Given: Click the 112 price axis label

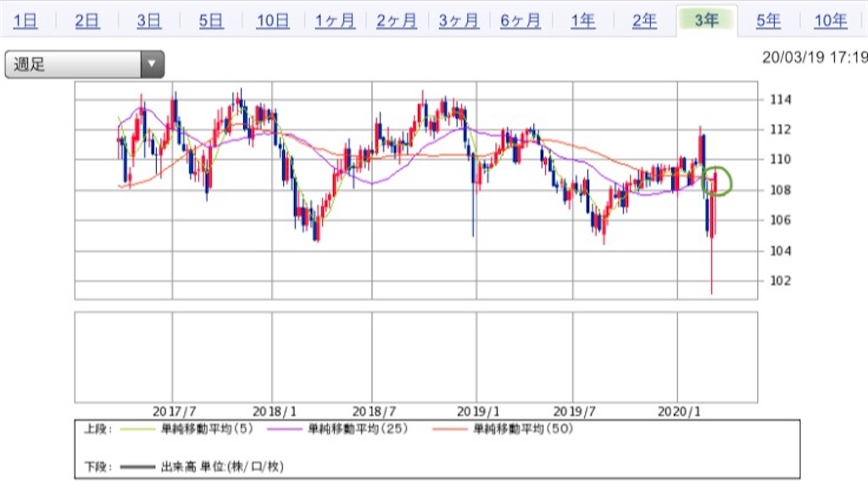Looking at the screenshot, I should 781,130.
